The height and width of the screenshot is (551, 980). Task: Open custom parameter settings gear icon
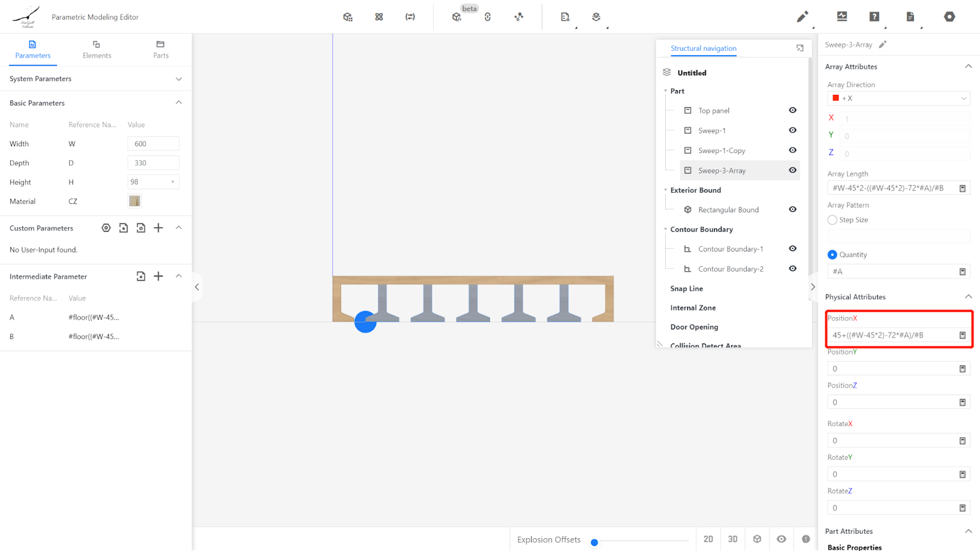(x=106, y=228)
